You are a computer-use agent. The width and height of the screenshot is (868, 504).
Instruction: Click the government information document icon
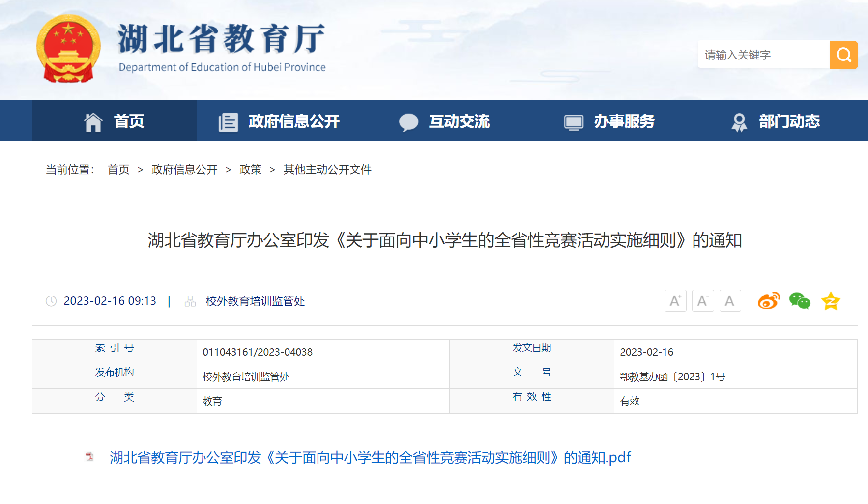pyautogui.click(x=228, y=122)
